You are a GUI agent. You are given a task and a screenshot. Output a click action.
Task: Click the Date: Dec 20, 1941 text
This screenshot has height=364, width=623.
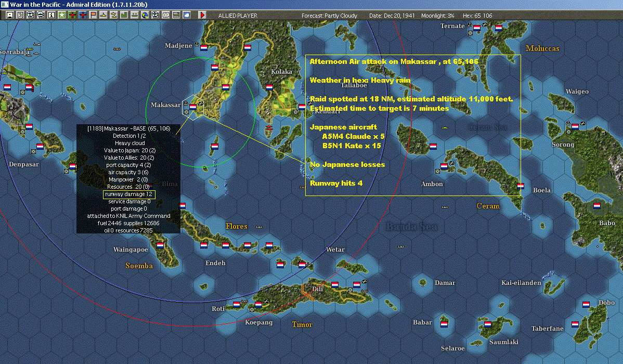(x=392, y=16)
